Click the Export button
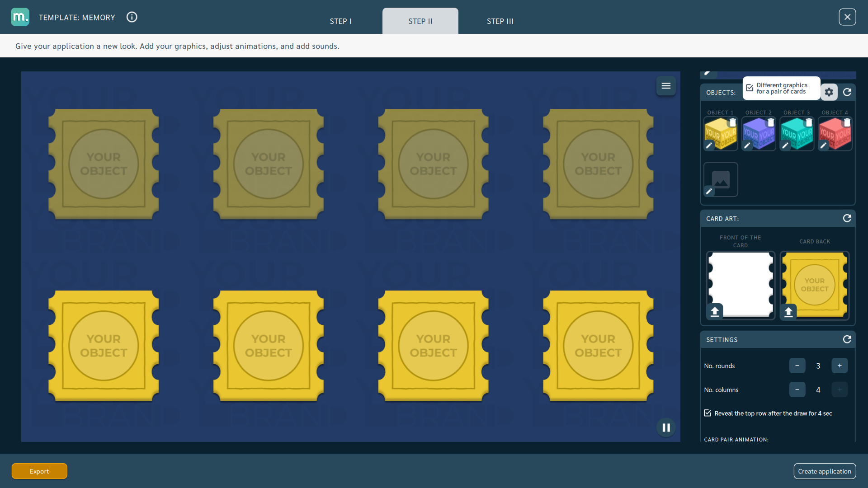 [39, 471]
